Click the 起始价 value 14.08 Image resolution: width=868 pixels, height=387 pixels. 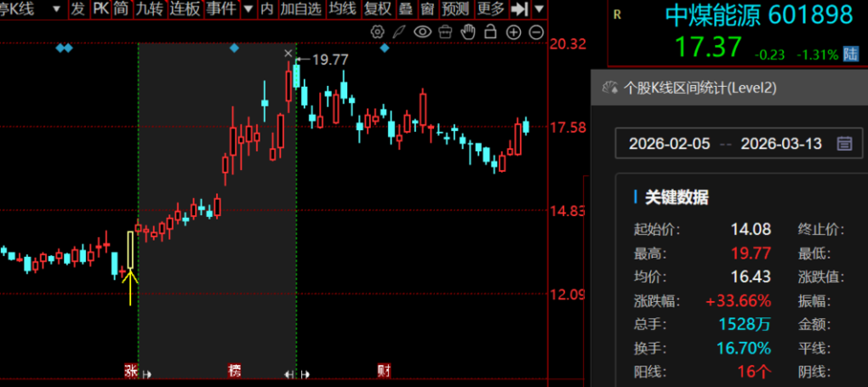pos(750,229)
